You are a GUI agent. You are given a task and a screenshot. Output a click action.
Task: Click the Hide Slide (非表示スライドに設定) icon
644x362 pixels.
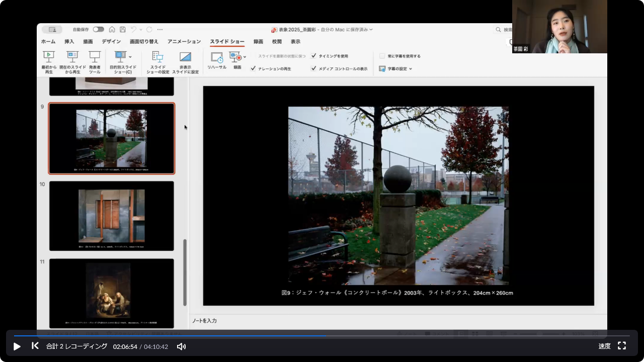[x=185, y=57]
